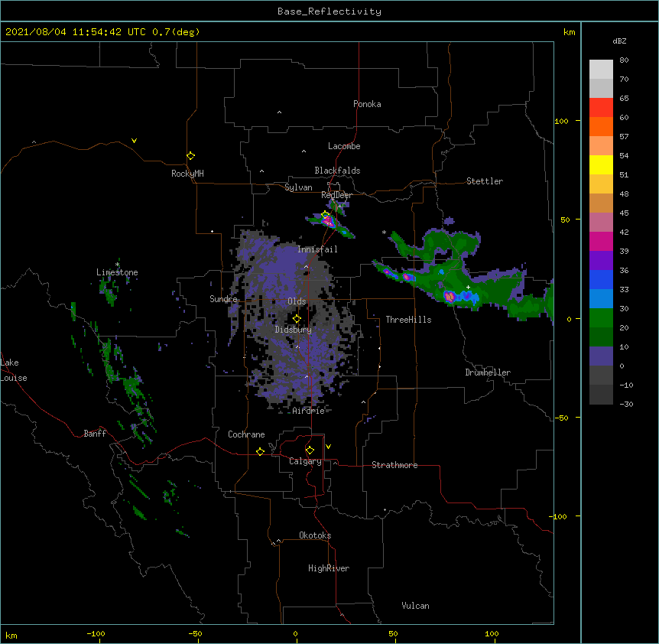Pick the red 60-65 dBZ legend swatch
659x644 pixels.
601,108
